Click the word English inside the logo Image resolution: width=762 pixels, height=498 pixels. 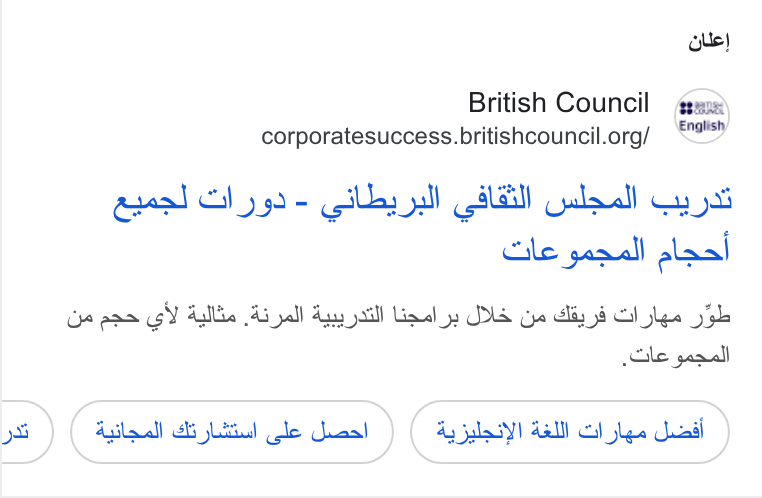point(702,125)
